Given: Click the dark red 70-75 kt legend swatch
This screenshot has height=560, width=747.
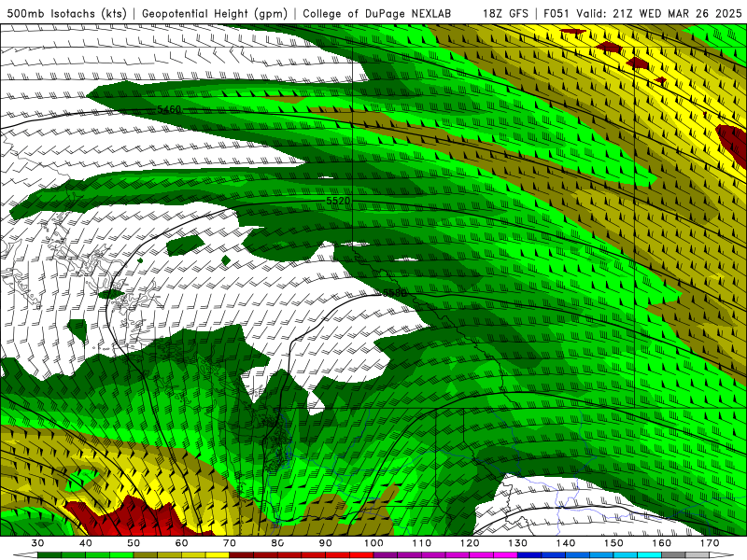Looking at the screenshot, I should click(242, 555).
